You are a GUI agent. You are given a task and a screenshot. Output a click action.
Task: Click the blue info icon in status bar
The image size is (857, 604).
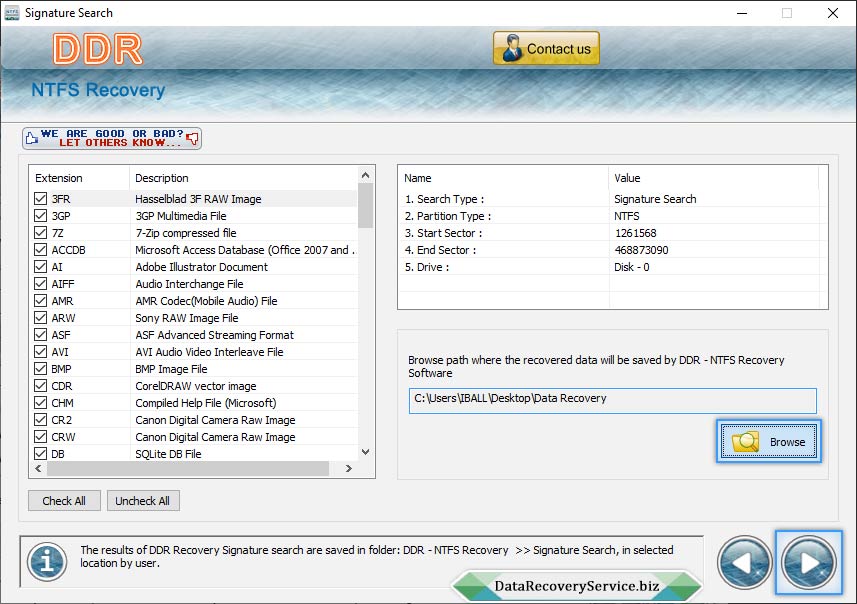pyautogui.click(x=48, y=561)
